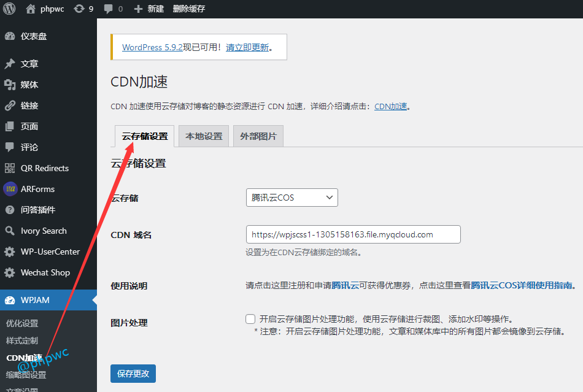The width and height of the screenshot is (583, 392).
Task: Open the phpwc site home icon
Action: point(31,9)
